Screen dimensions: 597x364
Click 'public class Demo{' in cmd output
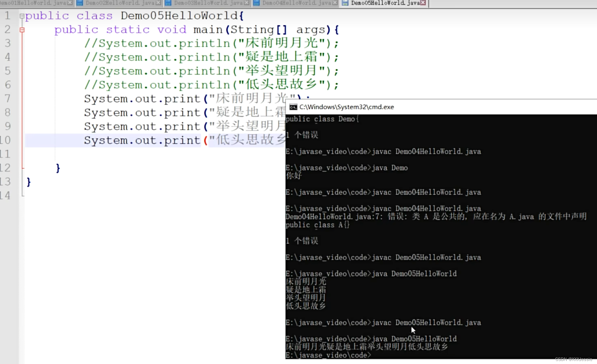click(322, 119)
